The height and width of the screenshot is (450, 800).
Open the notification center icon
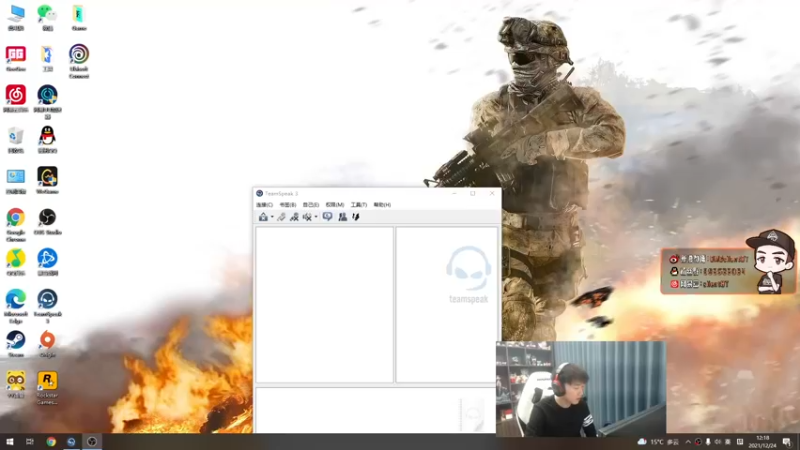[787, 442]
